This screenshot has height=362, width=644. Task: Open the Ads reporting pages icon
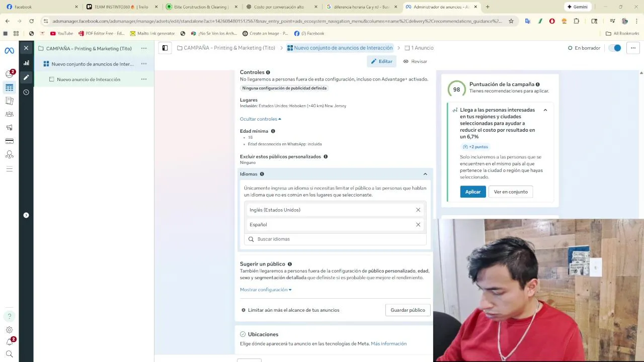tap(9, 101)
